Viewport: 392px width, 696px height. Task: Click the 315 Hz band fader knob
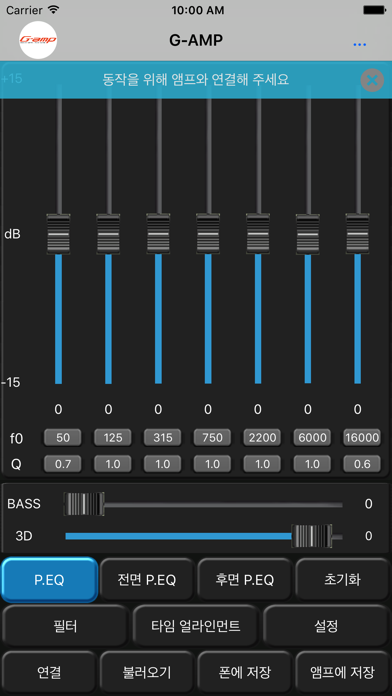tap(158, 233)
